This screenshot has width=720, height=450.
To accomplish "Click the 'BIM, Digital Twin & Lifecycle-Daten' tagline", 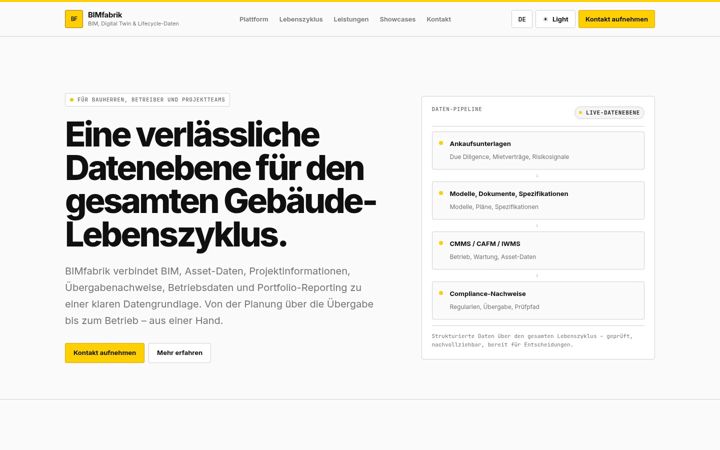I will [x=133, y=24].
